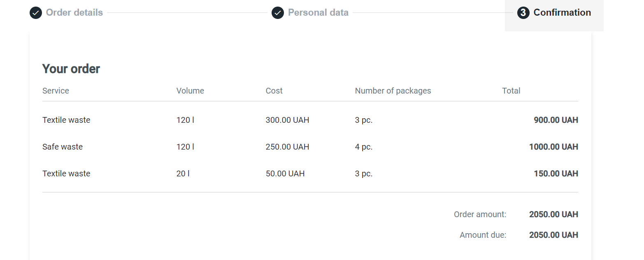This screenshot has width=644, height=260.
Task: Click the Personal data checkmark icon
Action: pos(278,13)
